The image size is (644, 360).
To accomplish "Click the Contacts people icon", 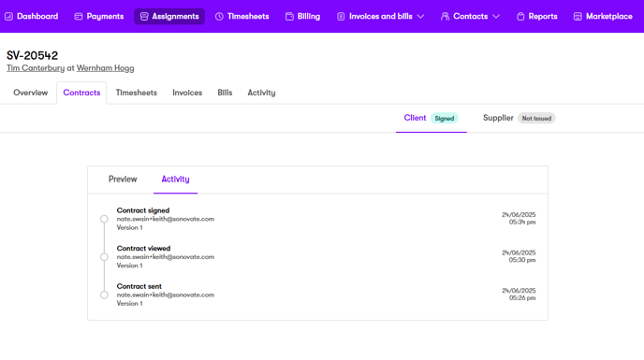I will tap(445, 17).
